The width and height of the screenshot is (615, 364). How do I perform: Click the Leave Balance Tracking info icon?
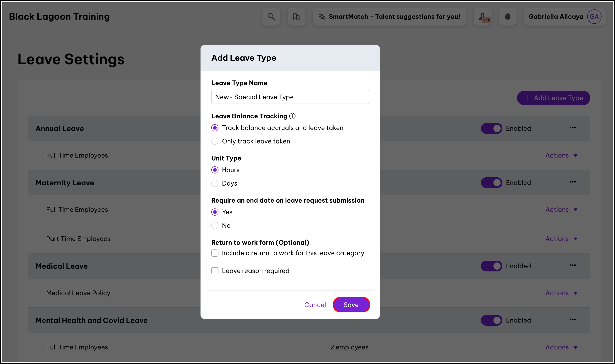point(292,116)
